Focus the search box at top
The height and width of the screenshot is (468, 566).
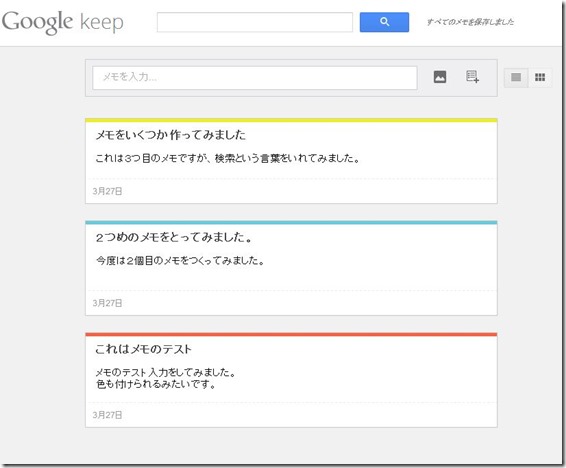[x=254, y=22]
